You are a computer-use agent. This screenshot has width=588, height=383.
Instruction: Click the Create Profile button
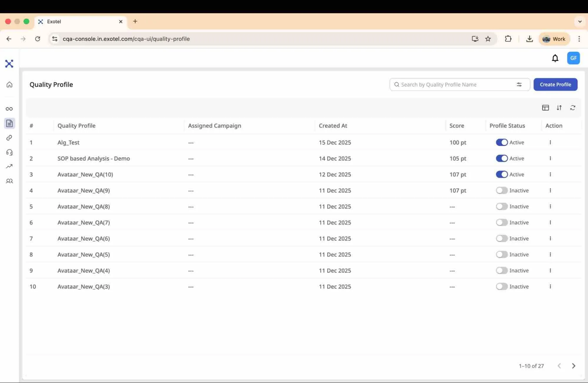click(x=555, y=84)
